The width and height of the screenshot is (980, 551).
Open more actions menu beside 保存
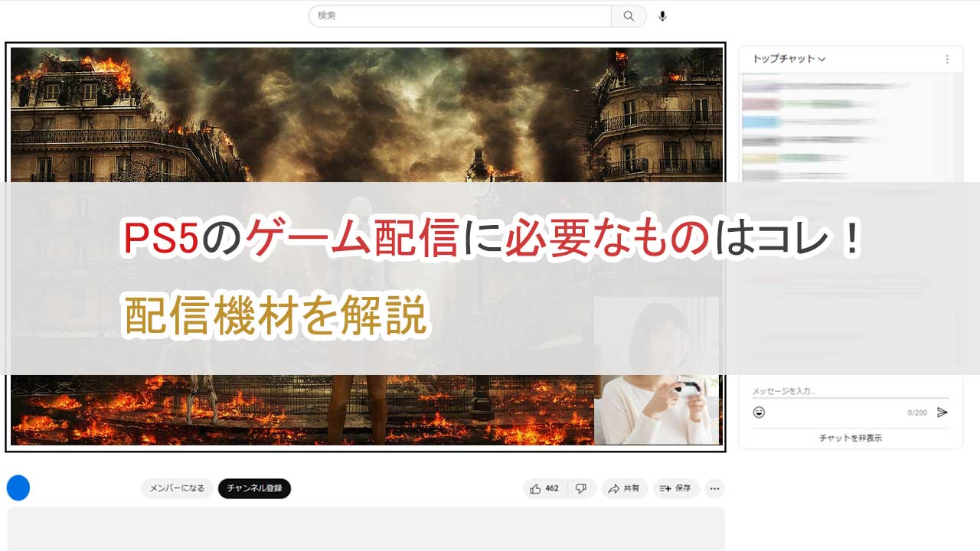714,488
